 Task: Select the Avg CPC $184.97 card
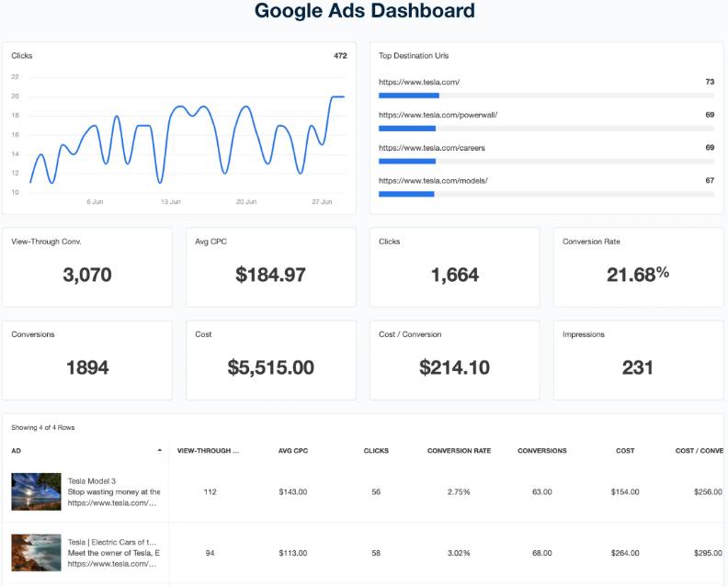pos(270,266)
